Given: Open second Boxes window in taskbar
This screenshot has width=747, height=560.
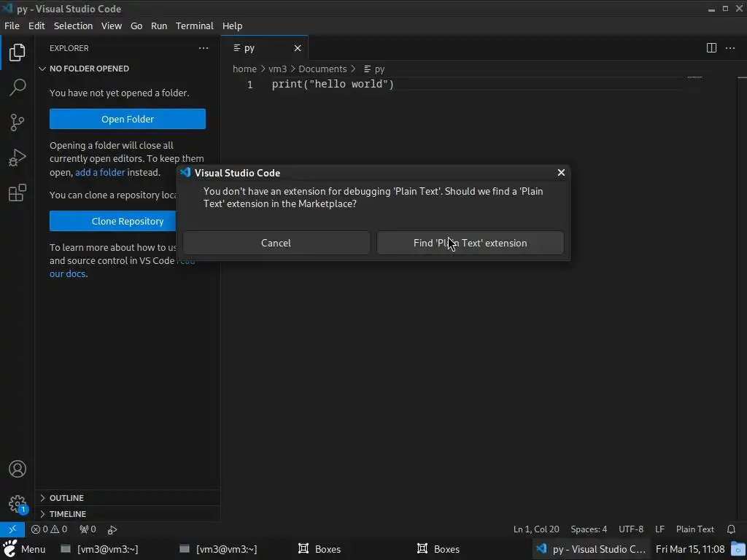Looking at the screenshot, I should (438, 549).
